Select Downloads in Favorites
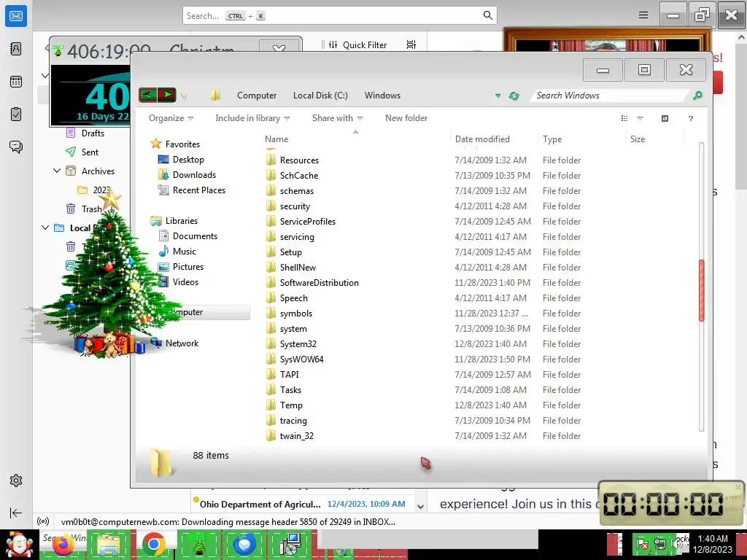 pos(194,175)
